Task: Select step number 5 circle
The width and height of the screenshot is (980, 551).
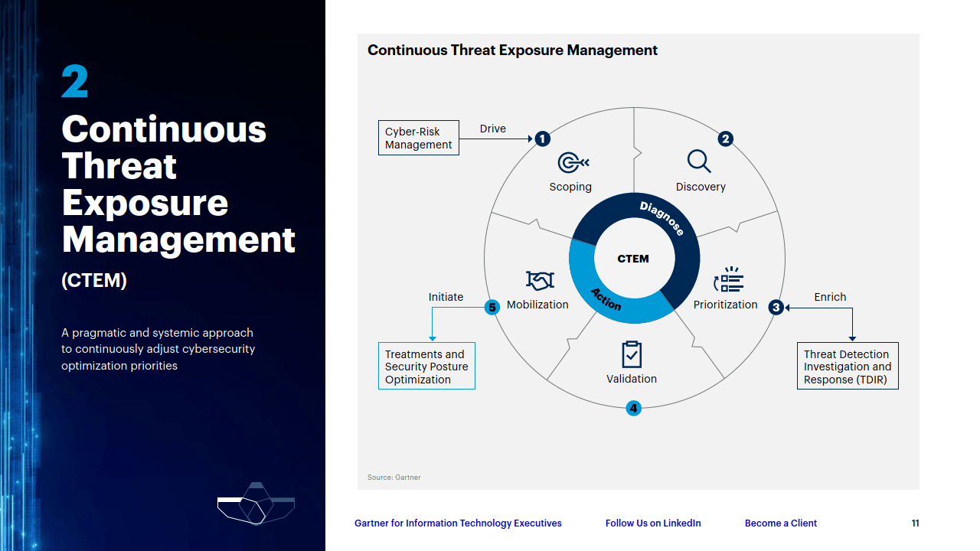Action: pyautogui.click(x=492, y=307)
